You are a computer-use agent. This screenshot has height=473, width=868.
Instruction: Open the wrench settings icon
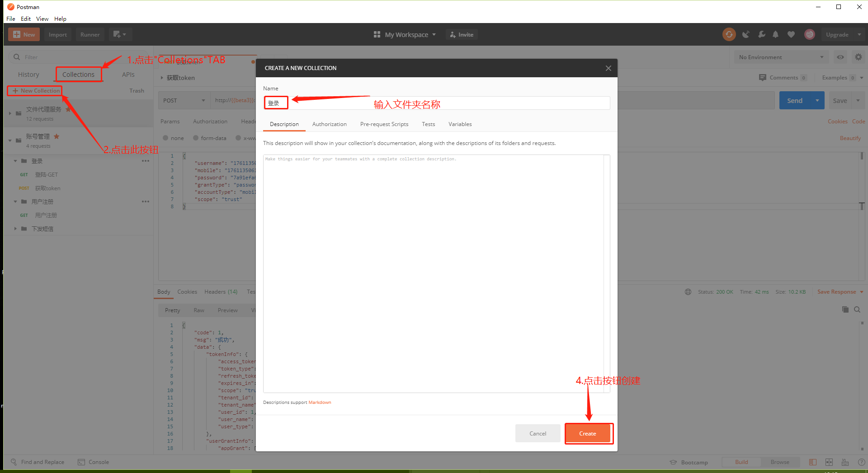[x=762, y=34]
